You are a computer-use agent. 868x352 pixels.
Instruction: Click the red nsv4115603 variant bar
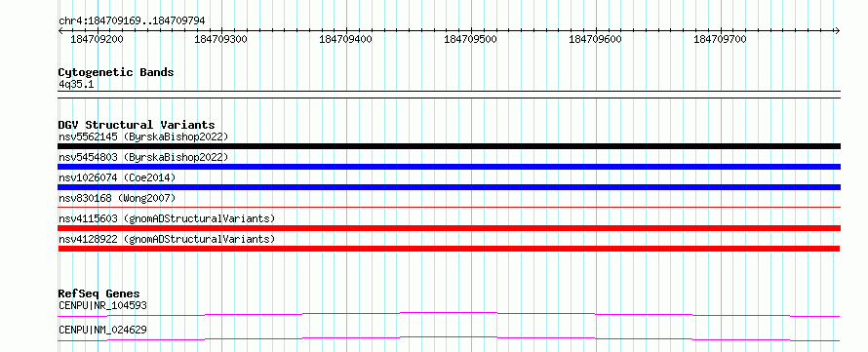(449, 228)
